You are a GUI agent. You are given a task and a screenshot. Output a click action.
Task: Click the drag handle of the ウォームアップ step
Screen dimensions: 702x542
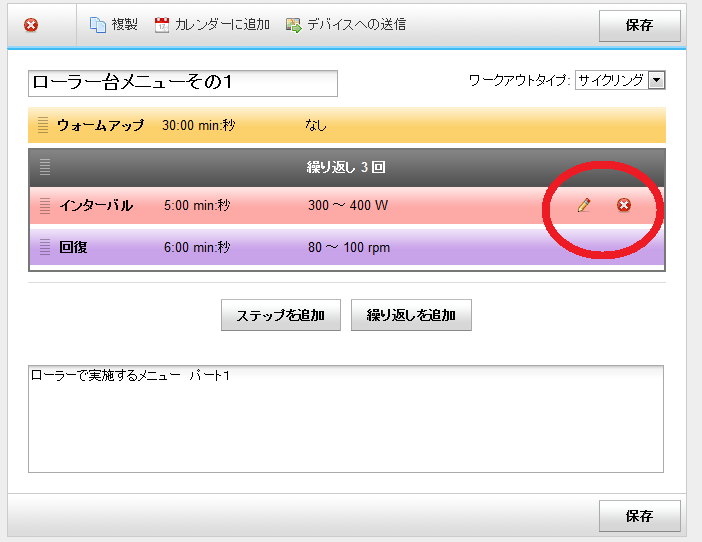(43, 125)
